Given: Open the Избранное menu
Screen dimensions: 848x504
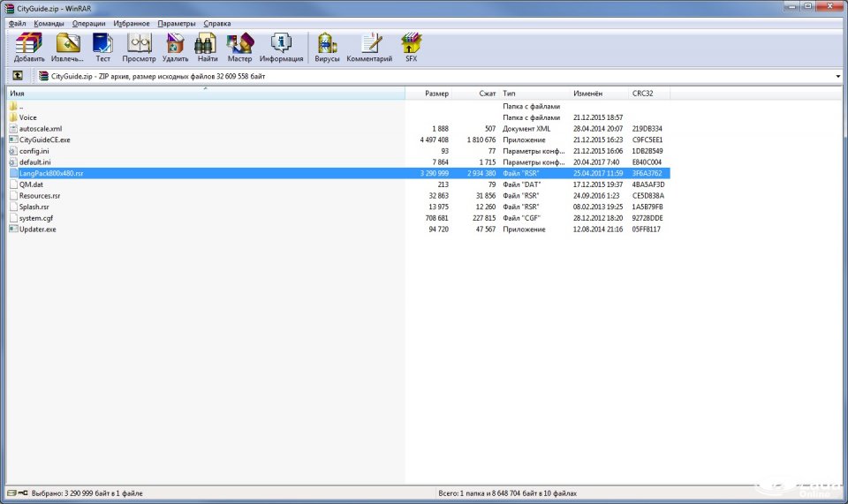Looking at the screenshot, I should click(132, 23).
